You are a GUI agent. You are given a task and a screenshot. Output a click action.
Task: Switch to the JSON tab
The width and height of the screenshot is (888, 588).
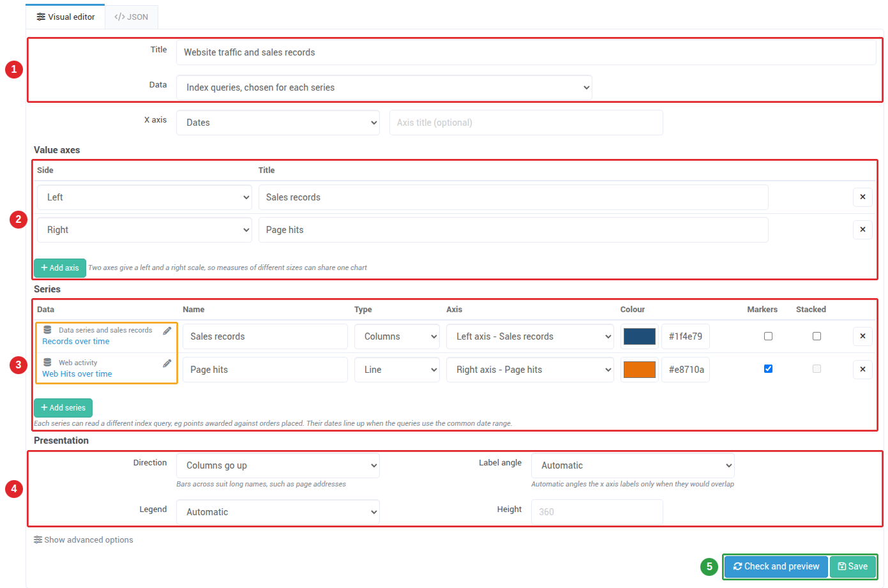(131, 17)
